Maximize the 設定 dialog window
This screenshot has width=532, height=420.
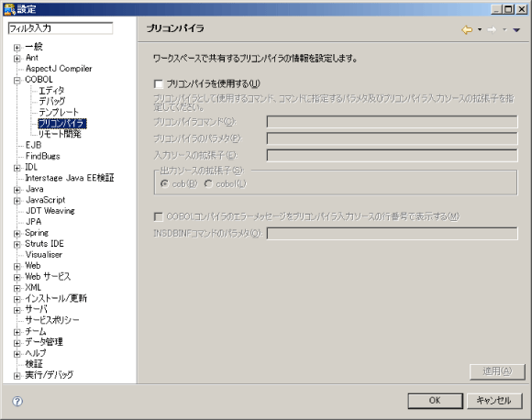coord(508,9)
